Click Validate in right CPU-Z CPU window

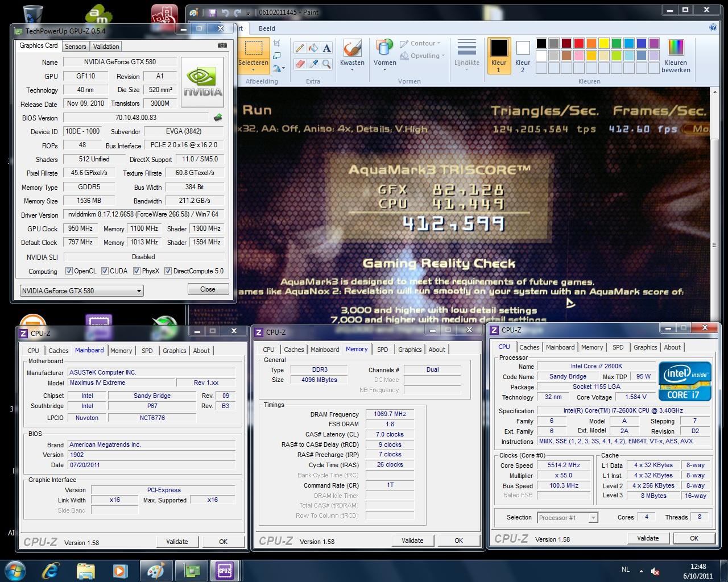648,538
